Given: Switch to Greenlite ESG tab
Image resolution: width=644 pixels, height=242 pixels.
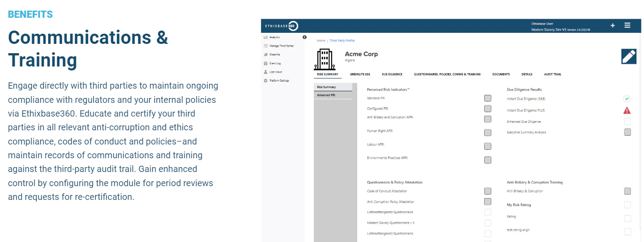Looking at the screenshot, I should point(360,74).
